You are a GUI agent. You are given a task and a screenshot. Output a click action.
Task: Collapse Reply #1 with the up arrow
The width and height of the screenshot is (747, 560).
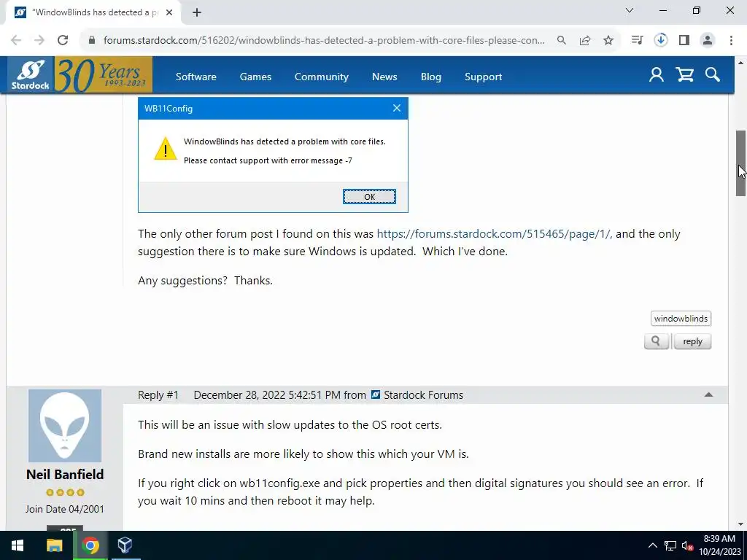coord(708,394)
